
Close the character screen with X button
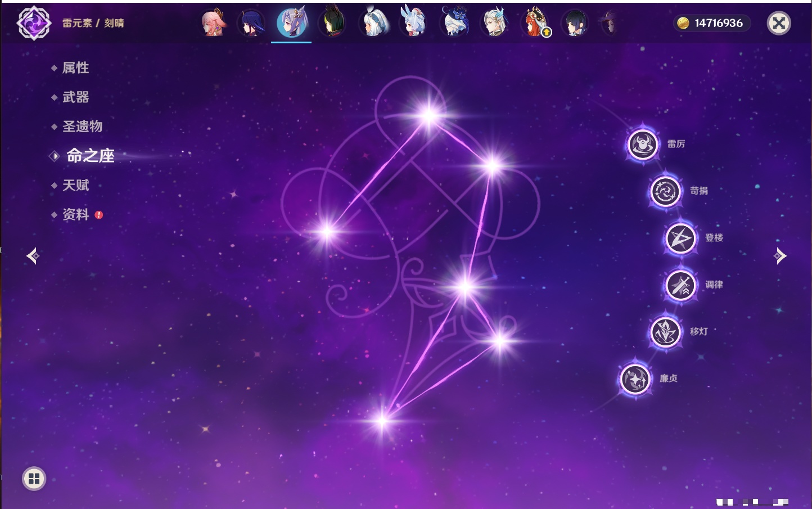[x=779, y=23]
